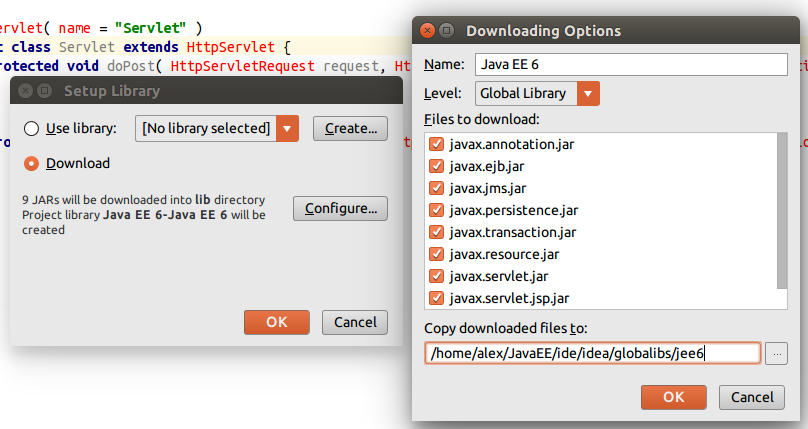Image resolution: width=808 pixels, height=429 pixels.
Task: Uncheck javax.annotation.jar checkbox
Action: coord(436,144)
